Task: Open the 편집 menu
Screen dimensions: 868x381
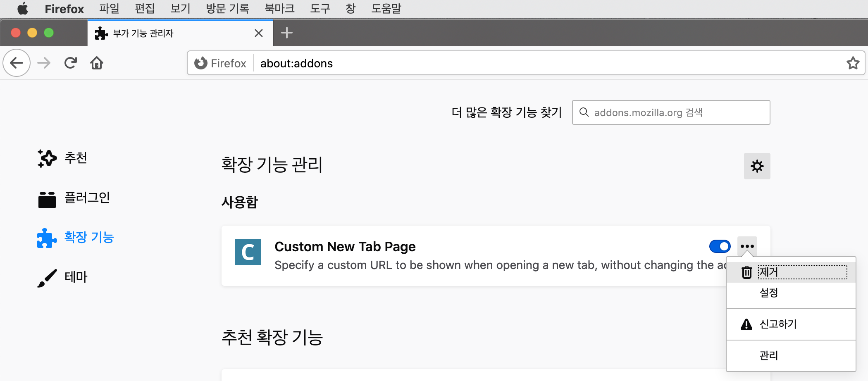Action: (145, 9)
